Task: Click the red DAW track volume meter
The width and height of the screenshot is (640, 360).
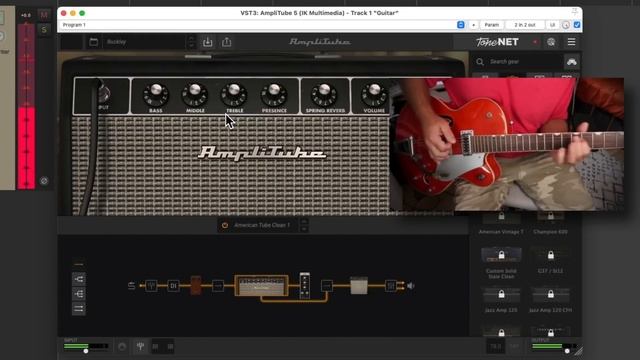Action: (x=26, y=106)
